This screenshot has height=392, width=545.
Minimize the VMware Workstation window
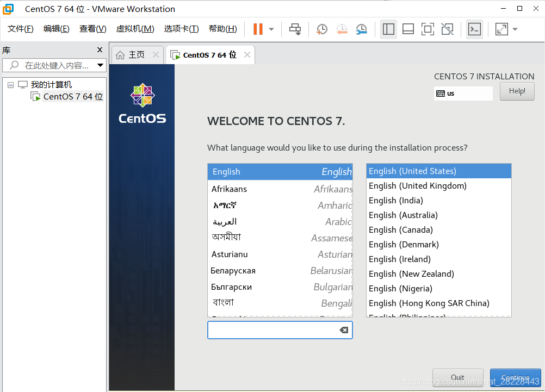coord(503,9)
